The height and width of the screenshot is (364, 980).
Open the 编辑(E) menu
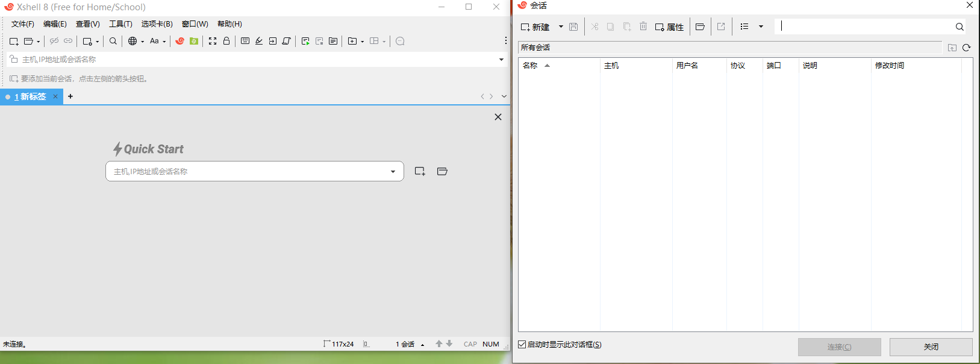(x=55, y=24)
